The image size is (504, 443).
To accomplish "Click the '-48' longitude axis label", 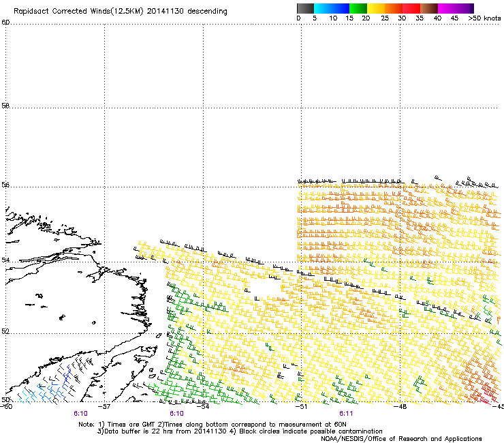I will (400, 407).
